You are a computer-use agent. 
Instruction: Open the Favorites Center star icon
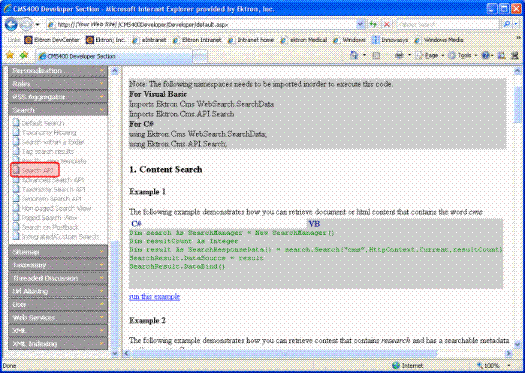coord(10,55)
